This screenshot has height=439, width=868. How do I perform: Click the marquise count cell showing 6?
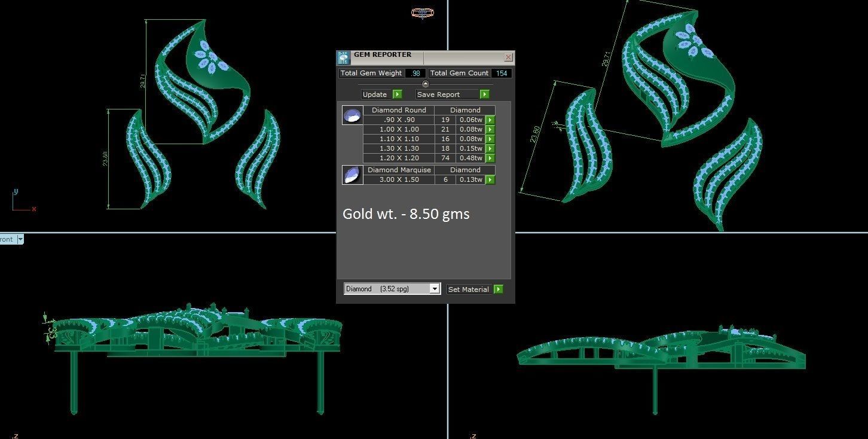445,179
